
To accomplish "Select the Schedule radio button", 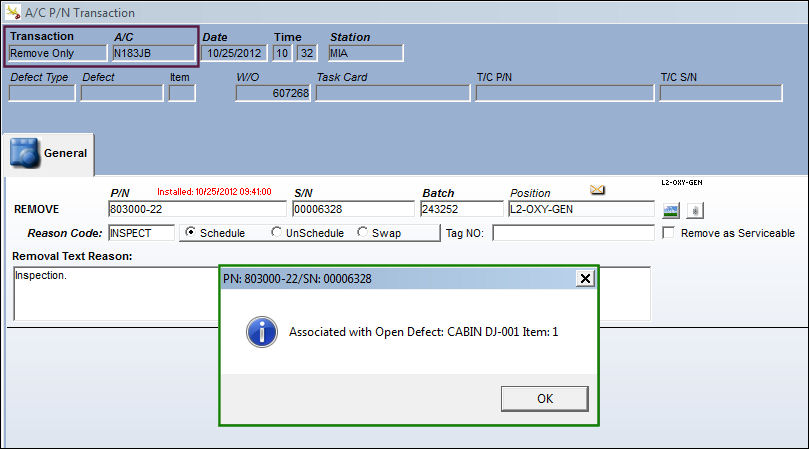I will tap(190, 233).
